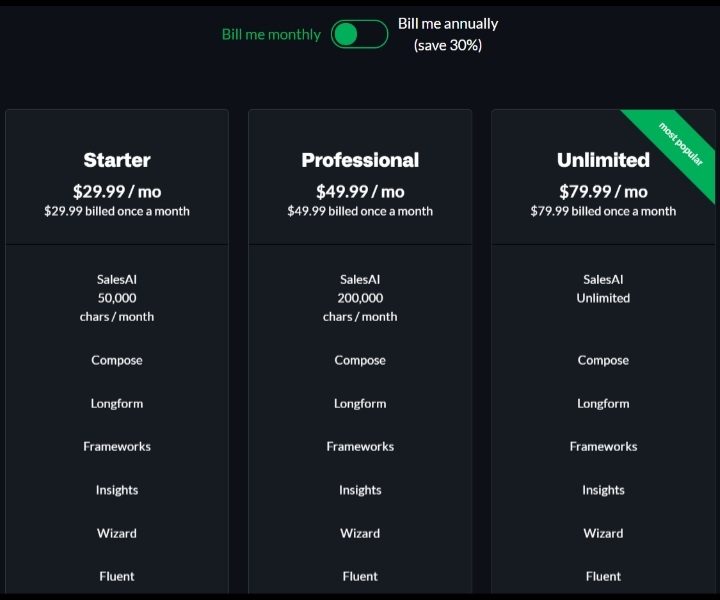This screenshot has height=600, width=720.
Task: Toggle the monthly/annual billing switch
Action: coord(359,34)
